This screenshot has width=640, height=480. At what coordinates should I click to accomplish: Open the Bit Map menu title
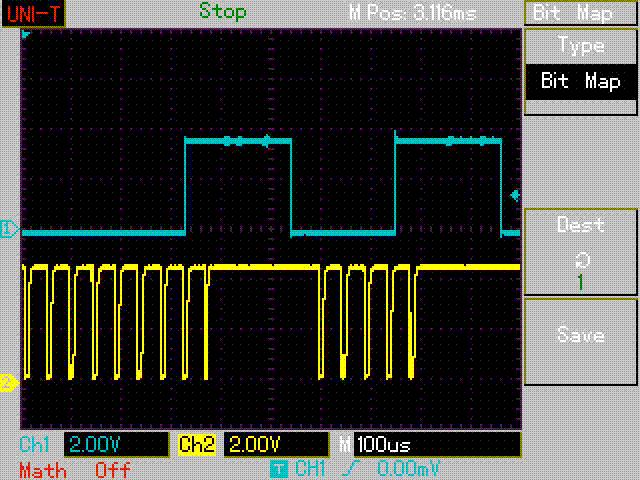[x=580, y=14]
